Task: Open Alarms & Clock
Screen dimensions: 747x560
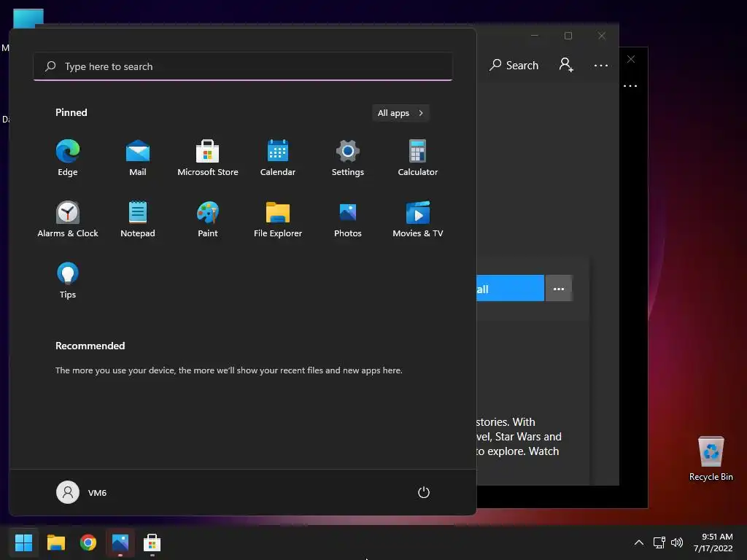Action: pyautogui.click(x=68, y=219)
